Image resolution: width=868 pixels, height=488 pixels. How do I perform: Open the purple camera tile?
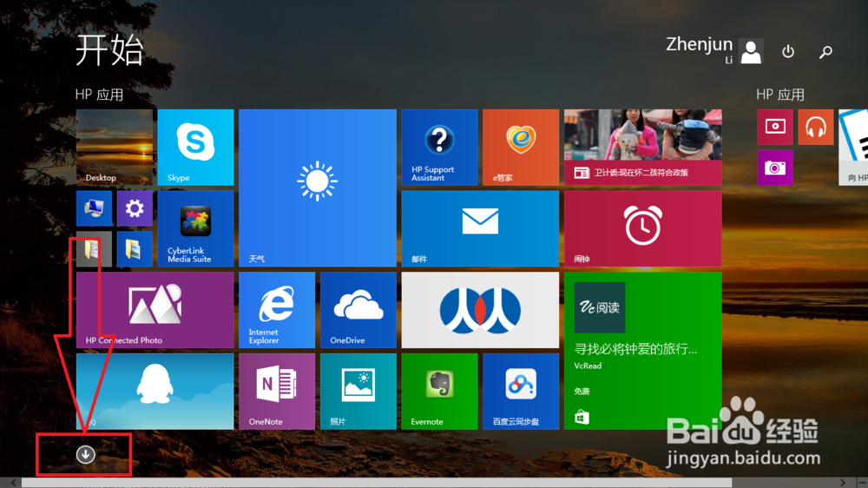(775, 168)
